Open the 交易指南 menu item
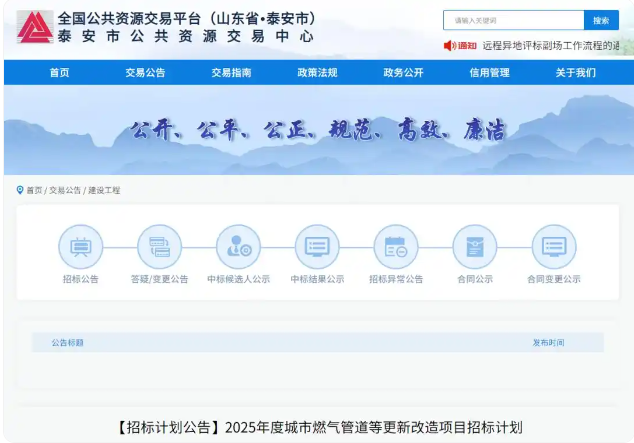The image size is (634, 443). (231, 73)
